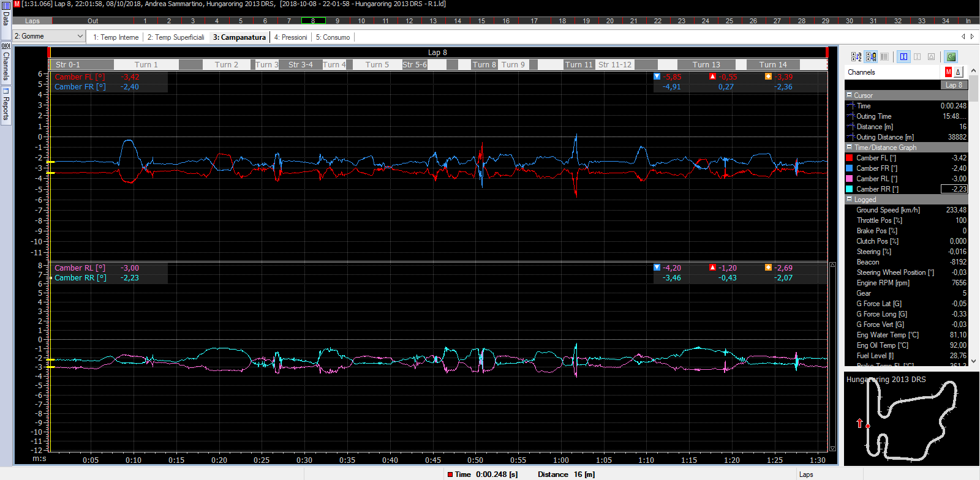Select the 'Turn 13' track section
980x480 pixels.
point(706,64)
